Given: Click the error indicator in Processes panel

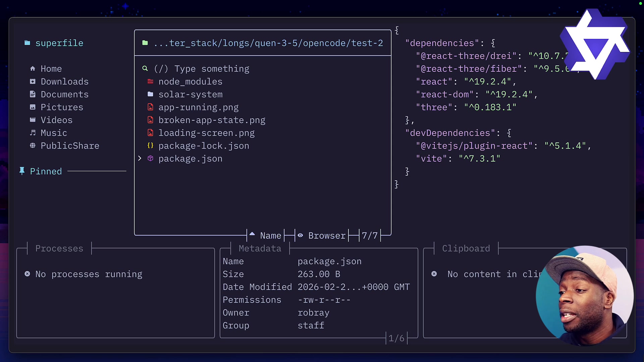Looking at the screenshot, I should 27,274.
